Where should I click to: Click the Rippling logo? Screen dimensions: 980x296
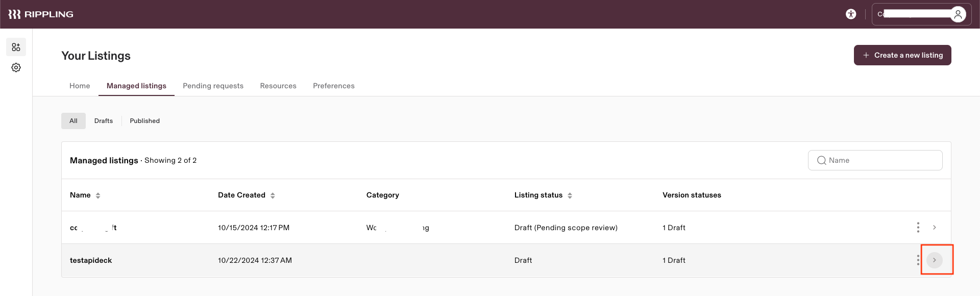(x=41, y=14)
